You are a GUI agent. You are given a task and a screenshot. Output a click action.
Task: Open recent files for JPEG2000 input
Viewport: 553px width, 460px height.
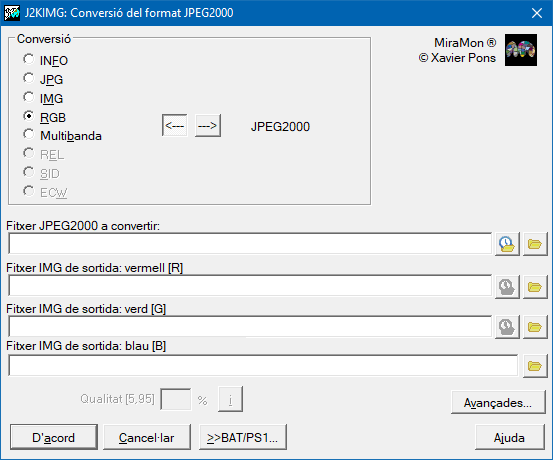pos(507,244)
